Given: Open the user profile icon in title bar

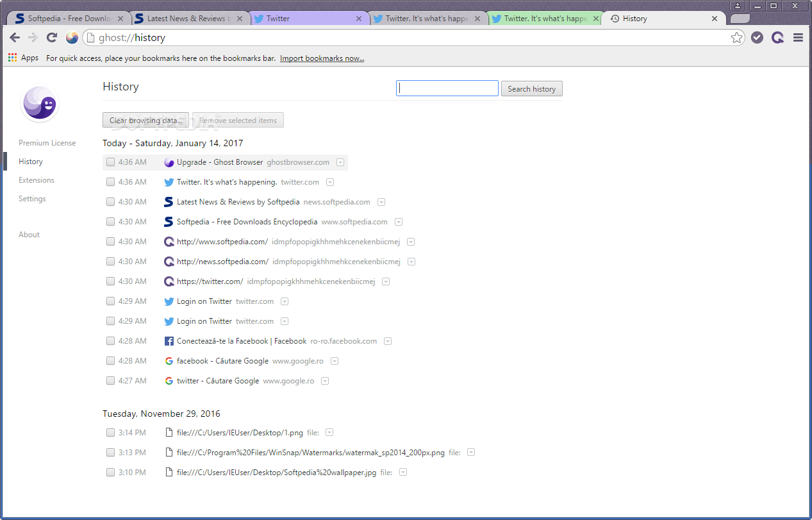Looking at the screenshot, I should tap(738, 5).
